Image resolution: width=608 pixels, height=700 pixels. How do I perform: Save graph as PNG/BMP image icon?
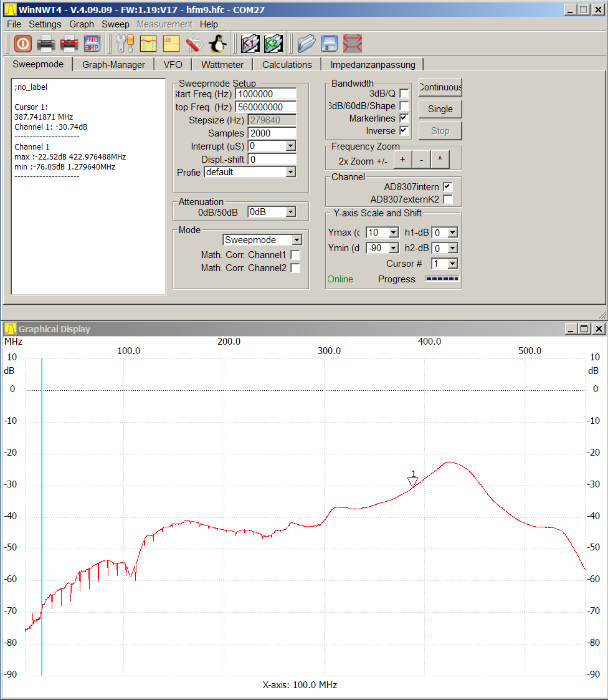coord(92,44)
